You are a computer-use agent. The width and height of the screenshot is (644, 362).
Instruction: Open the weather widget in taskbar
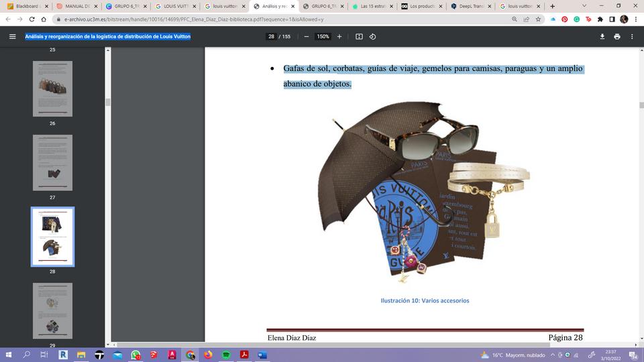click(x=513, y=355)
